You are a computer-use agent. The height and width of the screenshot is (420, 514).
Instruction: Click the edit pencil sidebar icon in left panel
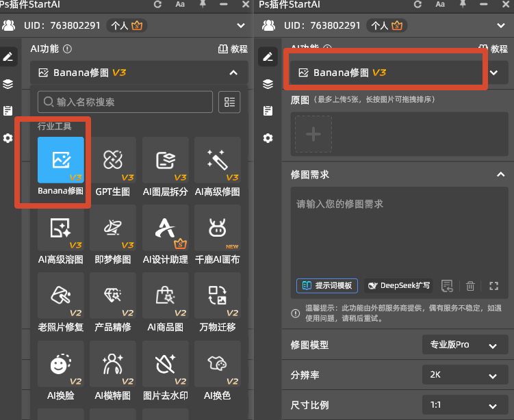click(x=8, y=57)
